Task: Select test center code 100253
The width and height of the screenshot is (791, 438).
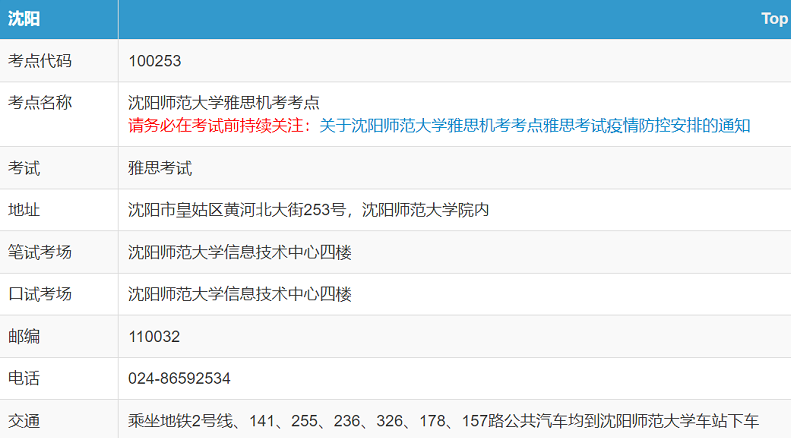Action: pyautogui.click(x=155, y=61)
